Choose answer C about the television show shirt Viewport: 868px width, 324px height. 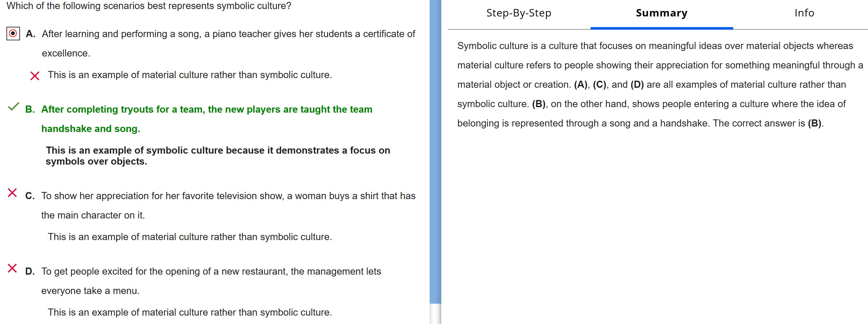point(228,196)
